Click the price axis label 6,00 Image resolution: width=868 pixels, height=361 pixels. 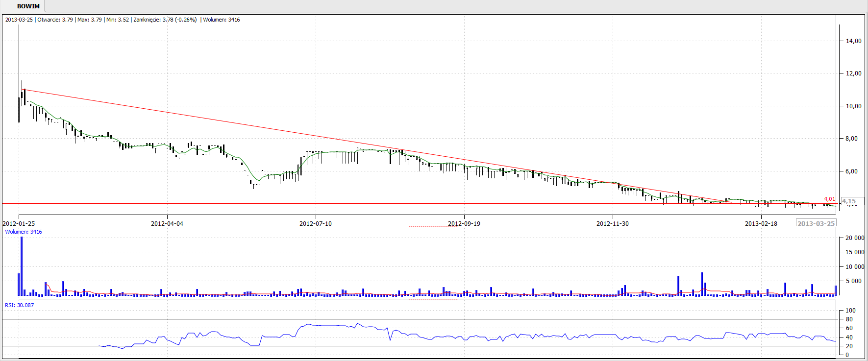(x=852, y=171)
